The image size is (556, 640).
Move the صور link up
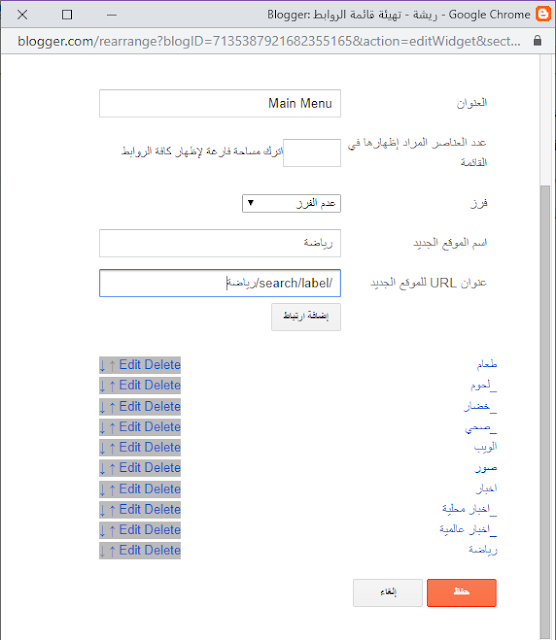click(112, 469)
